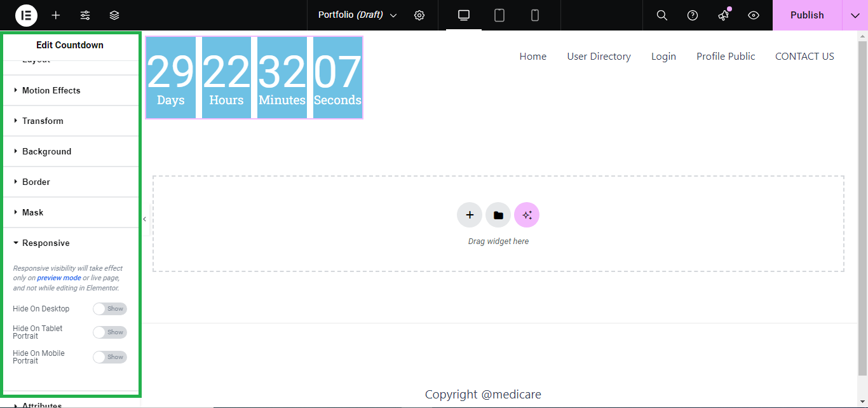
Task: Toggle Hide On Mobile Portrait switch
Action: coord(110,357)
